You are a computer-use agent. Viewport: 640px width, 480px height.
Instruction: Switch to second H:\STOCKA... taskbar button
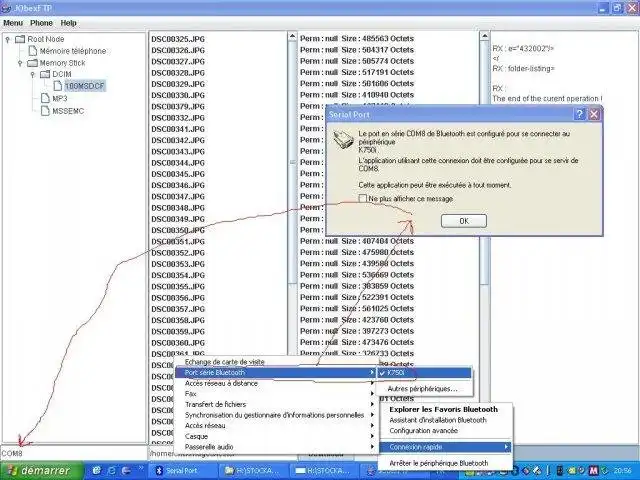click(x=325, y=471)
